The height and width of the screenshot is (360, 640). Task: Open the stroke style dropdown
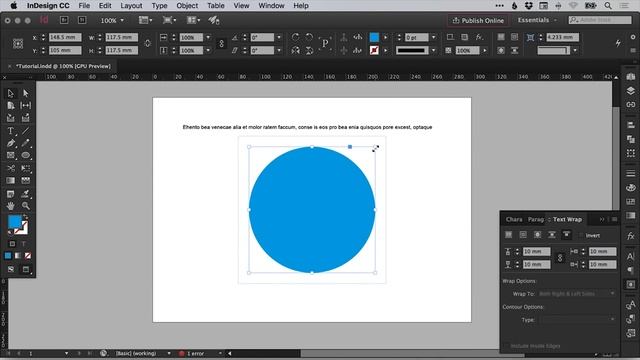[x=433, y=50]
